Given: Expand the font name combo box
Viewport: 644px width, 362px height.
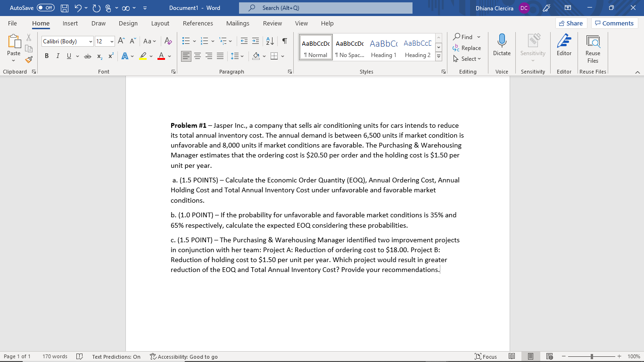Looking at the screenshot, I should pyautogui.click(x=91, y=41).
